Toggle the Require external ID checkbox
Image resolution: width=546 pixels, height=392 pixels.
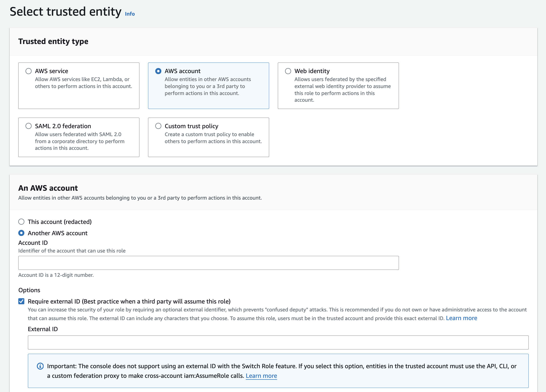[21, 301]
